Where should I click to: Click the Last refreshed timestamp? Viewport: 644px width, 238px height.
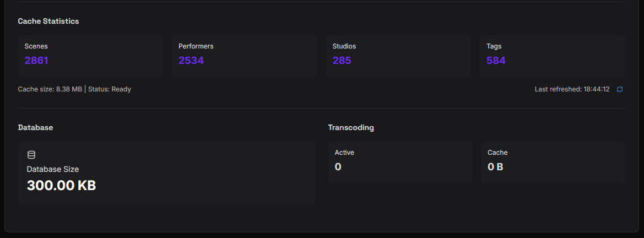(x=572, y=89)
